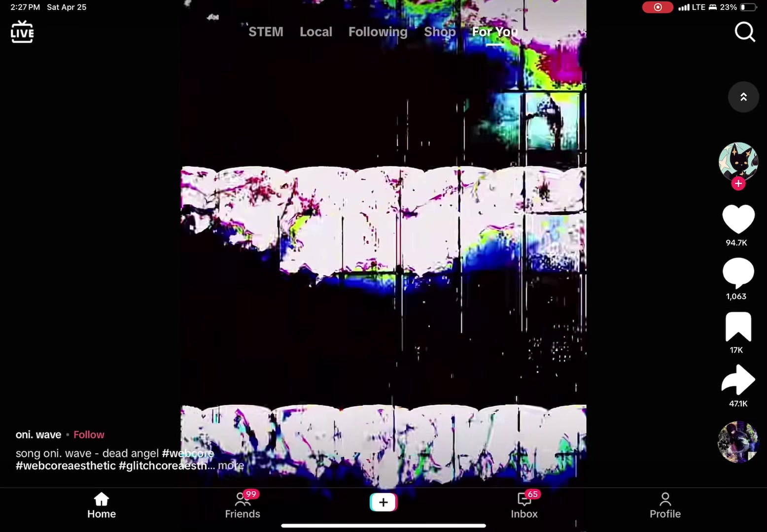The height and width of the screenshot is (532, 767).
Task: Tap the Sat Apr 25 date
Action: [67, 7]
